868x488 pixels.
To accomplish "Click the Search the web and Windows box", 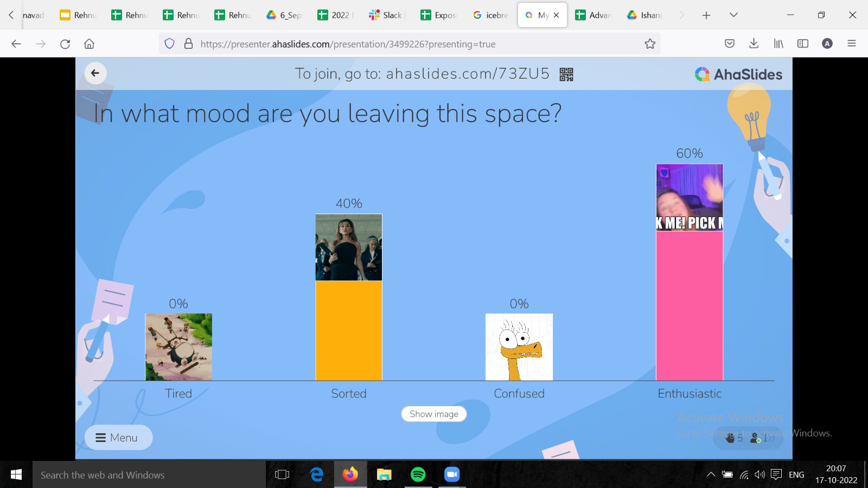I will (x=149, y=475).
